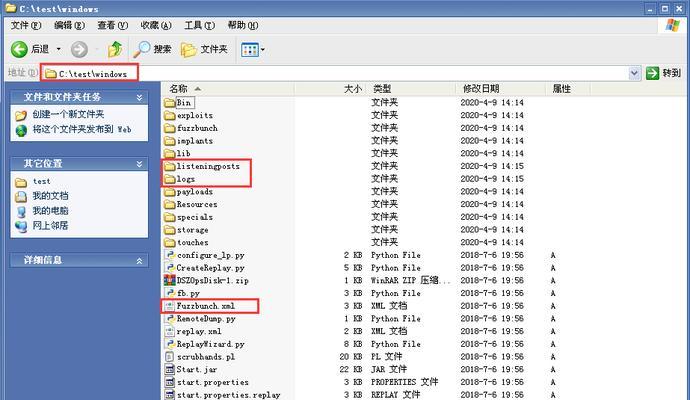Viewport: 690px width, 400px height.
Task: Sort by the 类型 column header
Action: click(411, 89)
